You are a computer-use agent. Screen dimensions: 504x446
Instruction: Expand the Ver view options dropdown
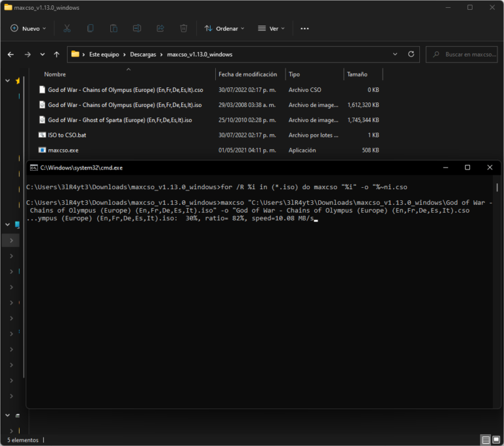click(272, 29)
